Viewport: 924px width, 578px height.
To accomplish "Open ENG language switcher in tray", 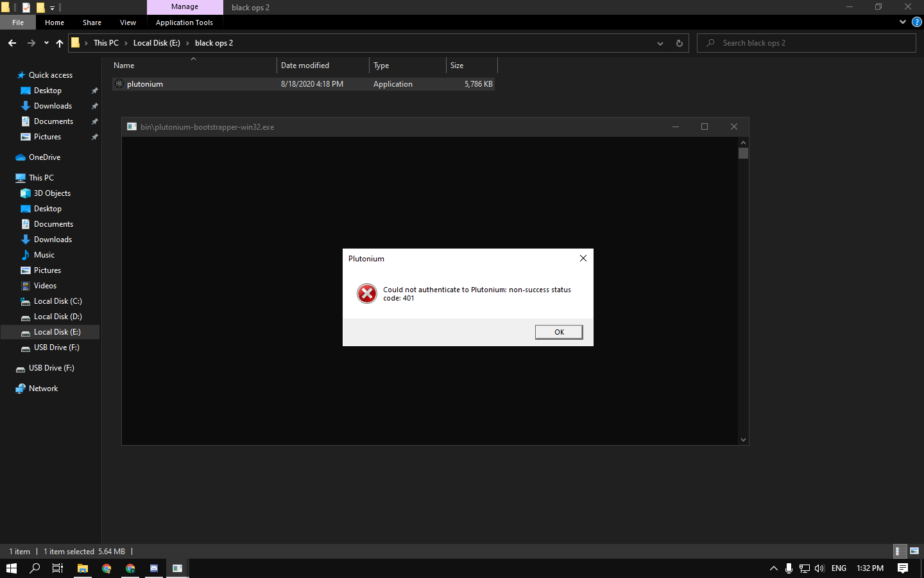I will (839, 568).
